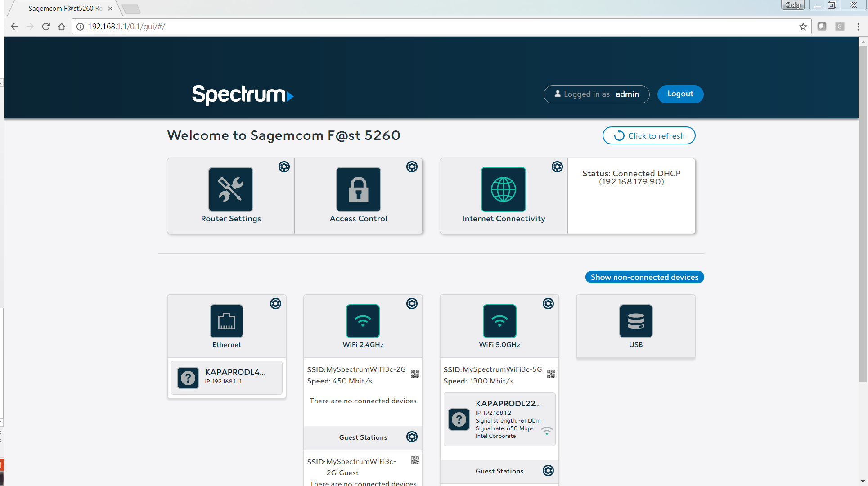The height and width of the screenshot is (486, 868).
Task: Click the G extension icon
Action: point(840,27)
